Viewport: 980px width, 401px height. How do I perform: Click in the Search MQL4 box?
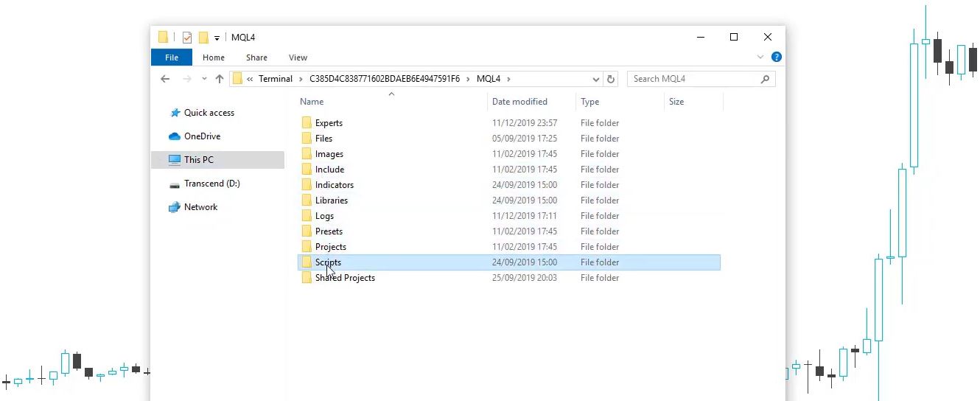(693, 79)
